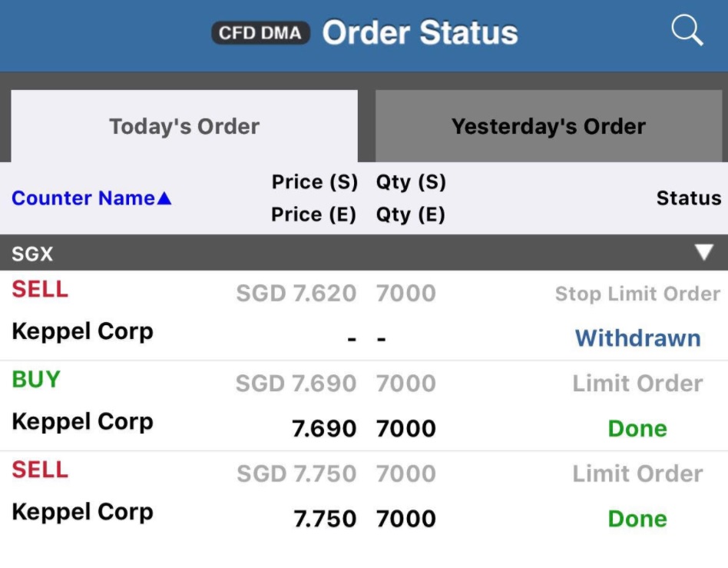Screen dimensions: 728x568
Task: Click the Status column header
Action: pos(688,198)
